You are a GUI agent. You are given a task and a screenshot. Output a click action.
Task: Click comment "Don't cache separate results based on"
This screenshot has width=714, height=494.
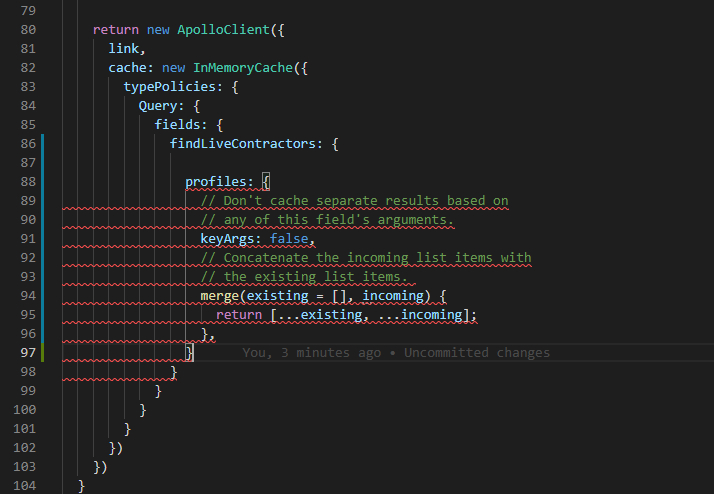pyautogui.click(x=355, y=201)
